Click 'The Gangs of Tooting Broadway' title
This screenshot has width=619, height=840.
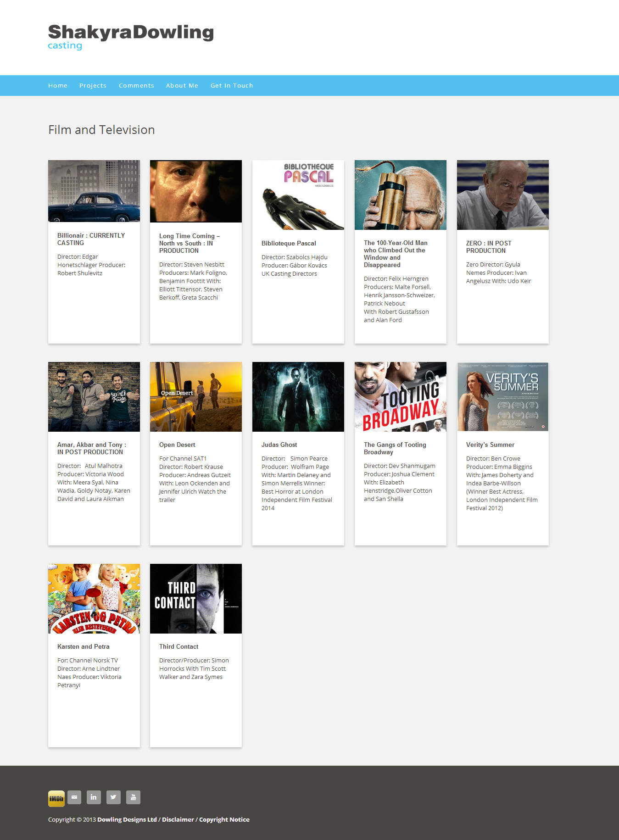(x=395, y=448)
